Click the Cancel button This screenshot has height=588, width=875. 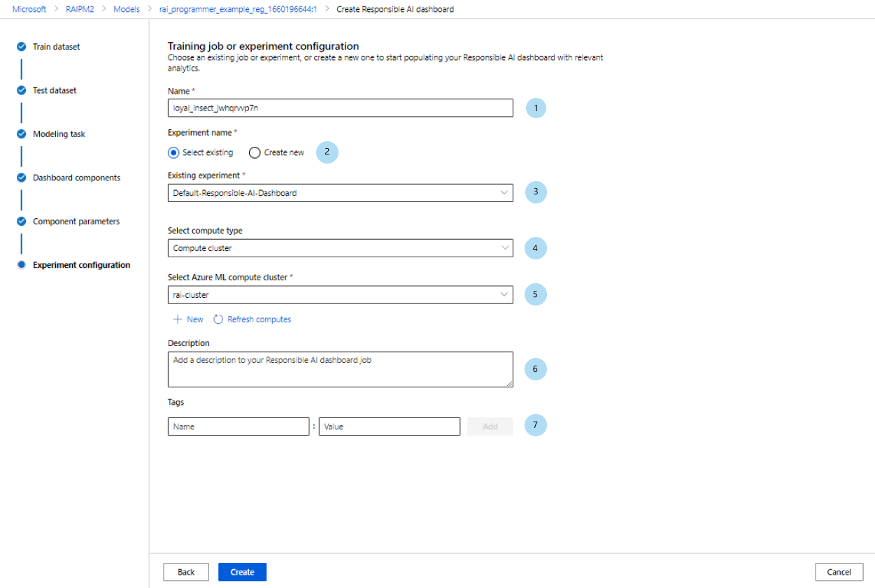pos(839,572)
